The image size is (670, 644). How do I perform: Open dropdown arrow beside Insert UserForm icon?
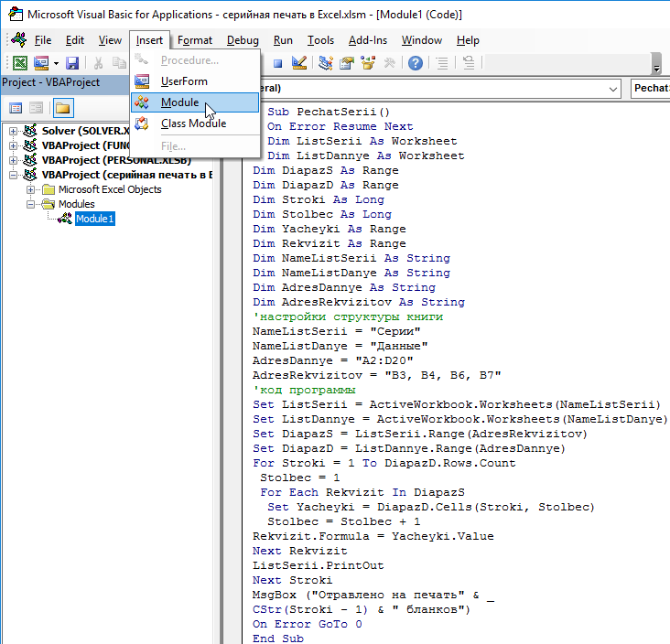(x=56, y=63)
